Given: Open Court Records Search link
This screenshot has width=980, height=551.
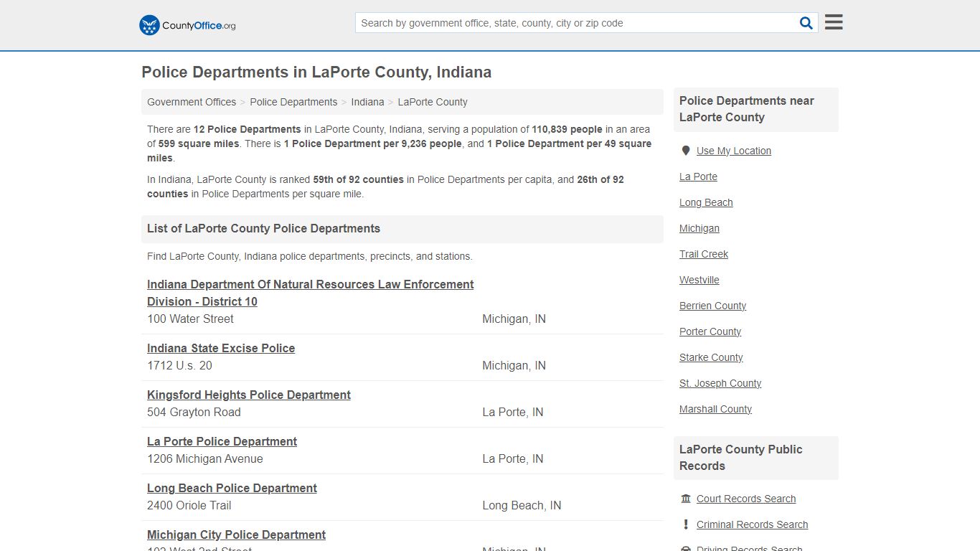Looking at the screenshot, I should [746, 499].
